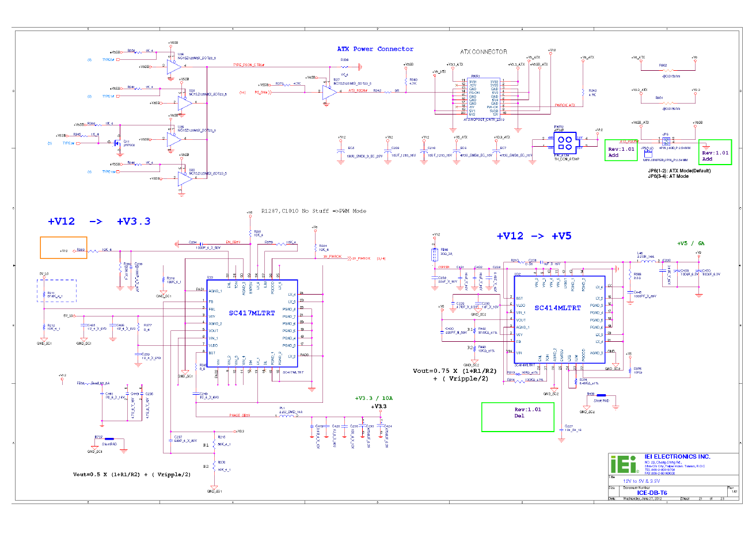The width and height of the screenshot is (756, 534).
Task: Click the 'ATX Power Connector' heading
Action: pyautogui.click(x=375, y=49)
